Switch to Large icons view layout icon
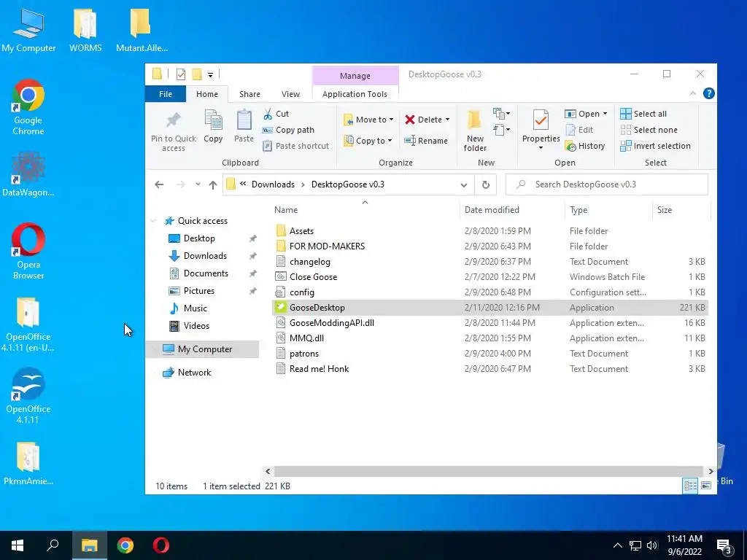 pyautogui.click(x=706, y=486)
